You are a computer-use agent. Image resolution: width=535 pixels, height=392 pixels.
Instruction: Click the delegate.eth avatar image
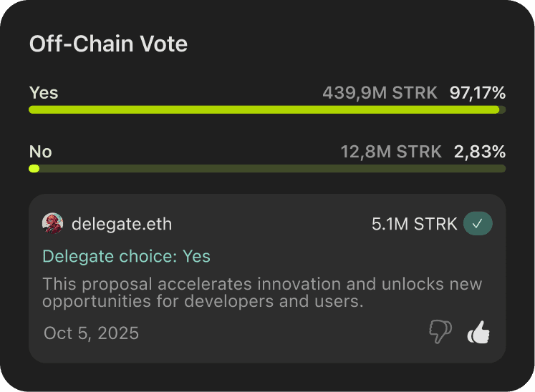click(x=53, y=224)
